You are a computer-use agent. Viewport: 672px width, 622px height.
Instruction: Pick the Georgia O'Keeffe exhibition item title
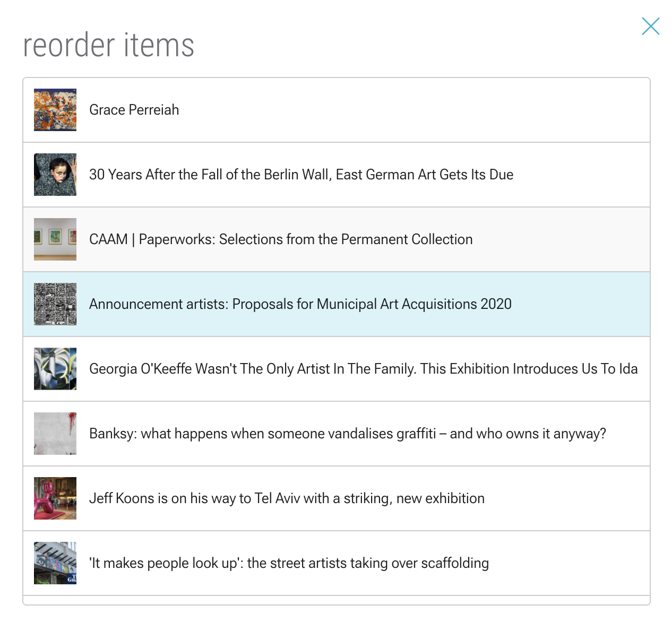[364, 369]
